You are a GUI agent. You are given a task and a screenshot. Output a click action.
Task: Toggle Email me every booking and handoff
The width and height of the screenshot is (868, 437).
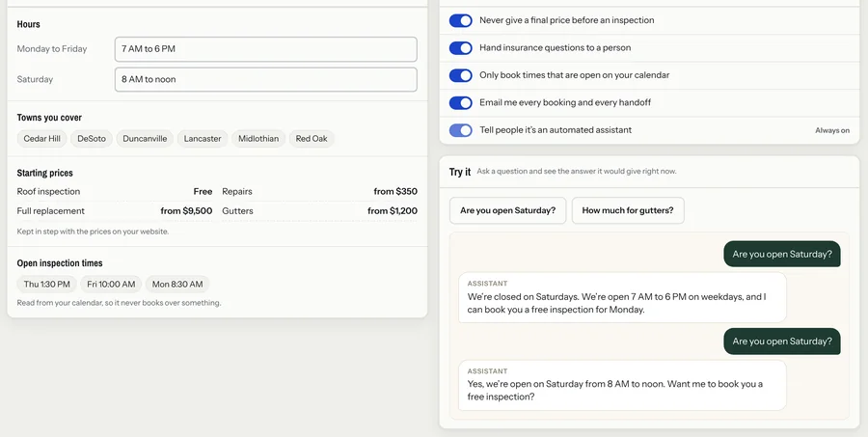460,103
